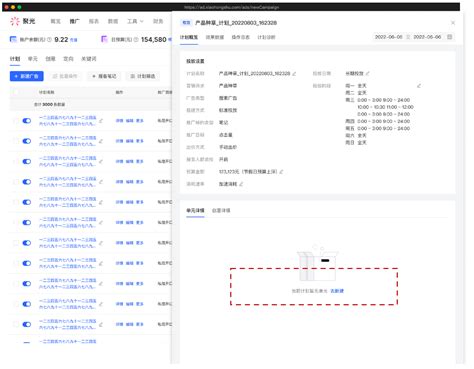Click the account balance wallet icon
This screenshot has height=369, width=474.
point(13,39)
